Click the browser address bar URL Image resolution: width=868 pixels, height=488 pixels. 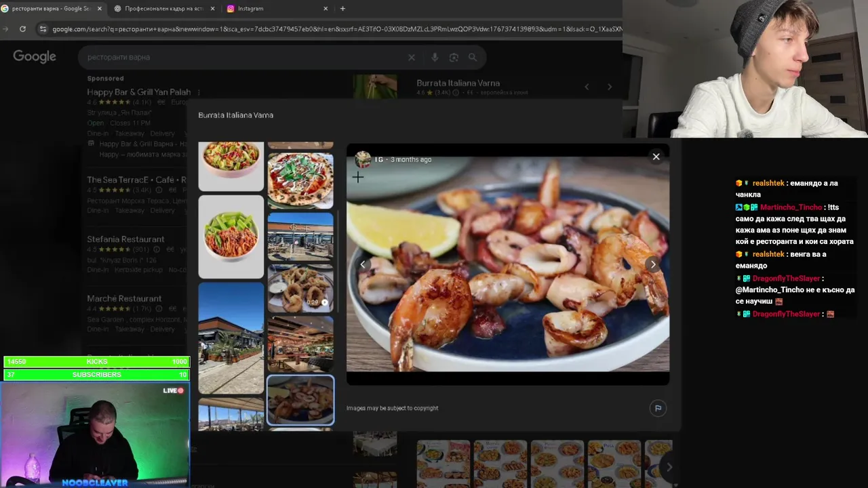[x=337, y=29]
